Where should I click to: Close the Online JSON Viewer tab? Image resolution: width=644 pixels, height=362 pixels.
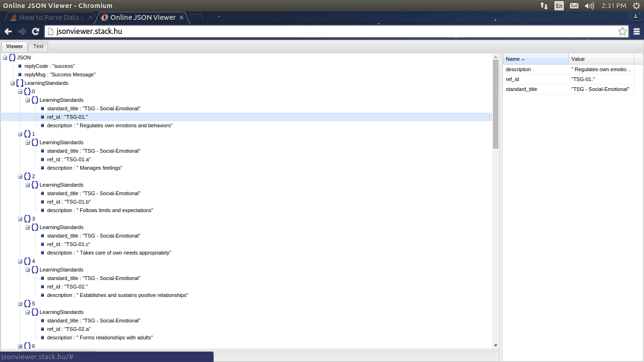tap(182, 17)
